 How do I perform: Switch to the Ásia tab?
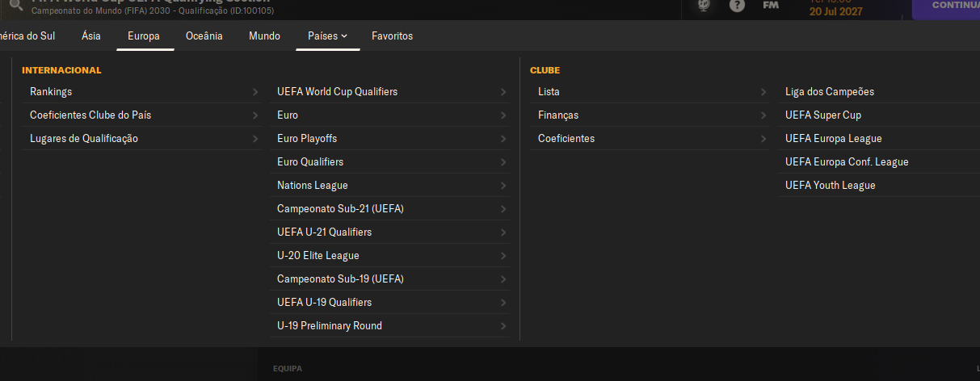[x=91, y=36]
